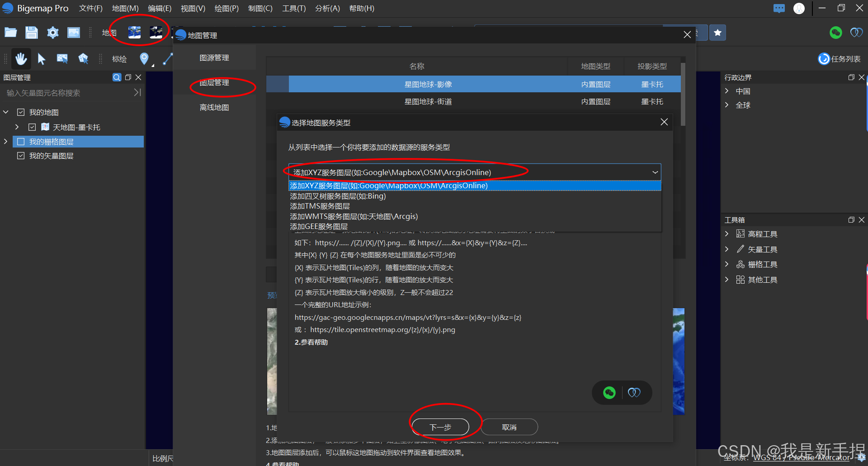Open the 文件(F) menu
The width and height of the screenshot is (868, 466).
(90, 9)
